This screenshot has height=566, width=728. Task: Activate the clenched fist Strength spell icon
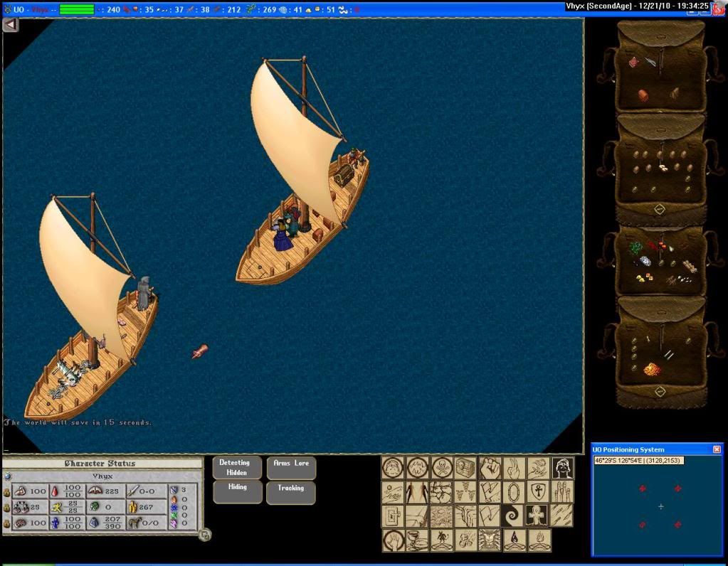click(x=490, y=468)
